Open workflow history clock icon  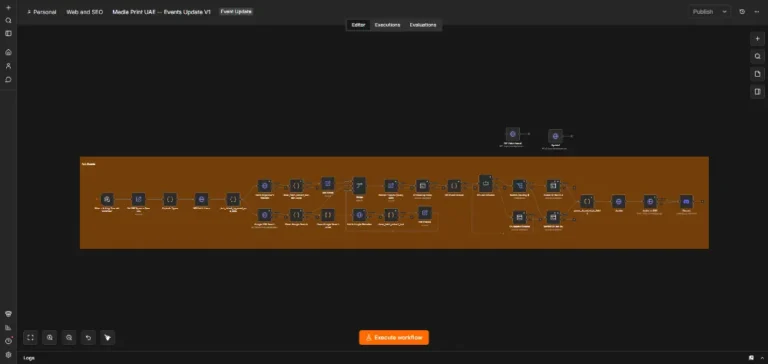coord(742,12)
